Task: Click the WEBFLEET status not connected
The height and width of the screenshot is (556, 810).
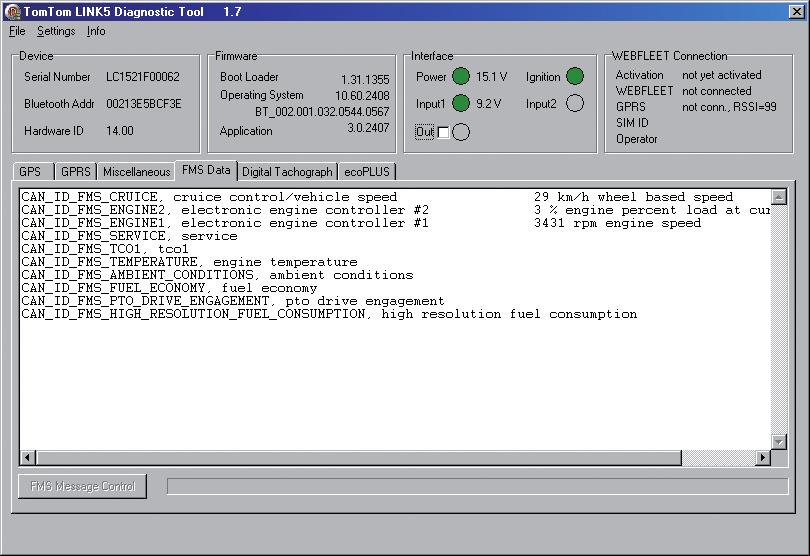Action: pyautogui.click(x=716, y=91)
